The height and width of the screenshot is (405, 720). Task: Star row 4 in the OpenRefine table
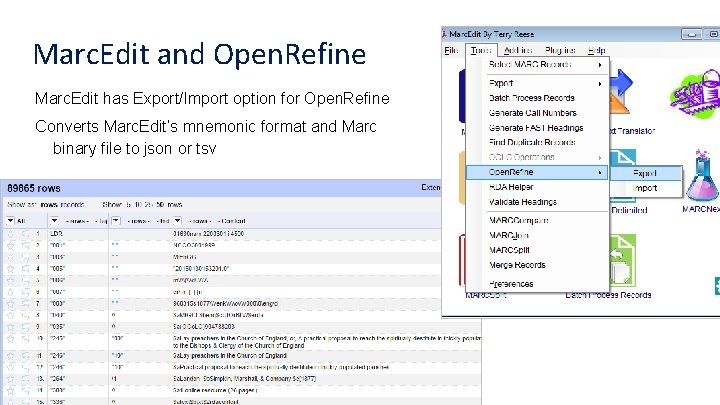click(11, 269)
